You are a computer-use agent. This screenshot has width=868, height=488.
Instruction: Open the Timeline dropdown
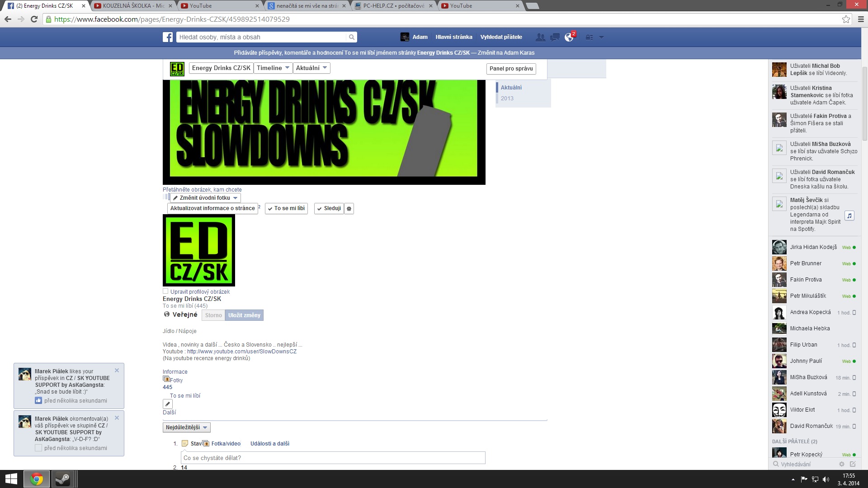coord(273,68)
